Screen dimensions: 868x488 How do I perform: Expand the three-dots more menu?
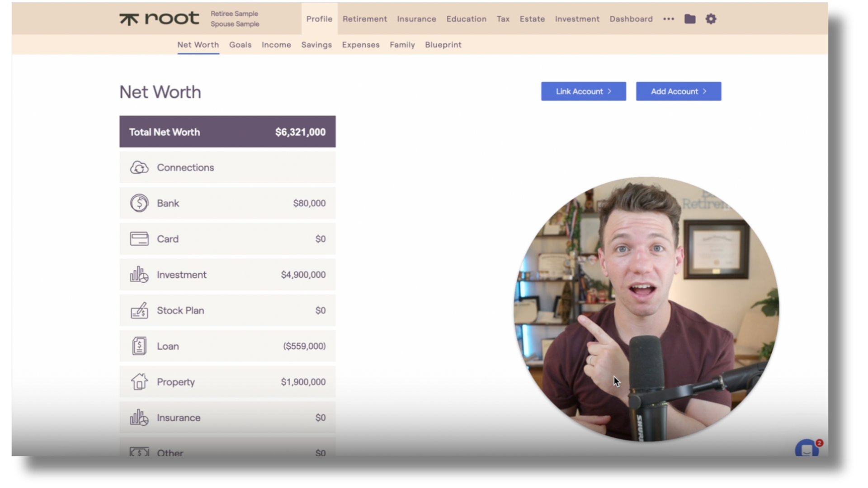pos(669,19)
